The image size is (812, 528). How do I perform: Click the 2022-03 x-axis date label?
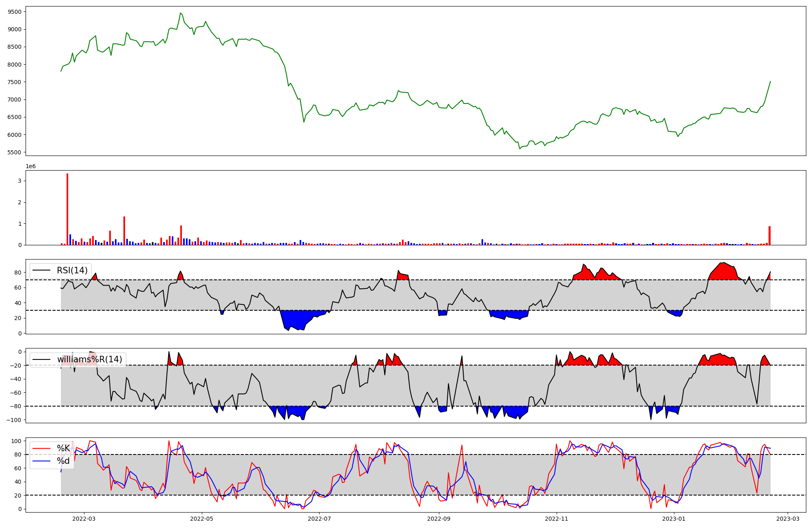(84, 519)
